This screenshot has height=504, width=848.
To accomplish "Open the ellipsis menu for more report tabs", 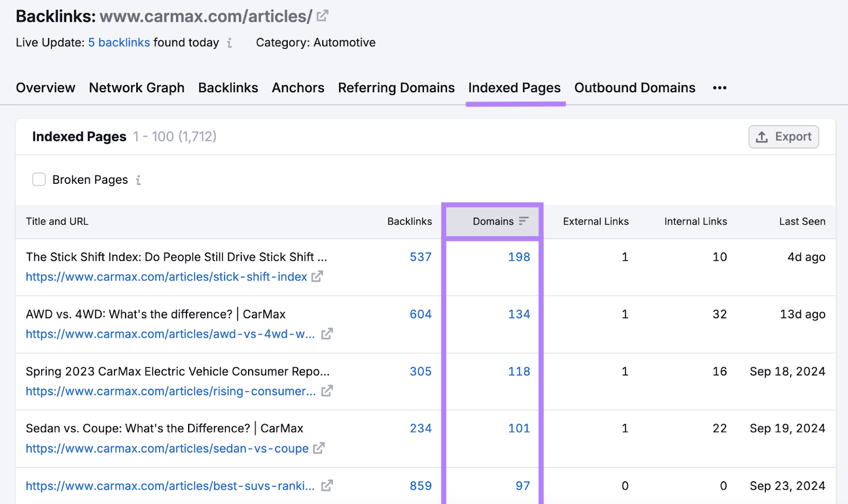I will [719, 87].
